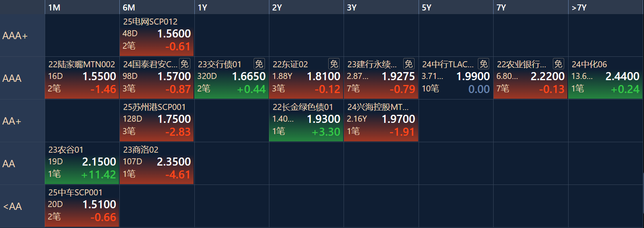The width and height of the screenshot is (644, 228).
Task: Click the 免 badge on 22农业银行
Action: click(x=558, y=64)
